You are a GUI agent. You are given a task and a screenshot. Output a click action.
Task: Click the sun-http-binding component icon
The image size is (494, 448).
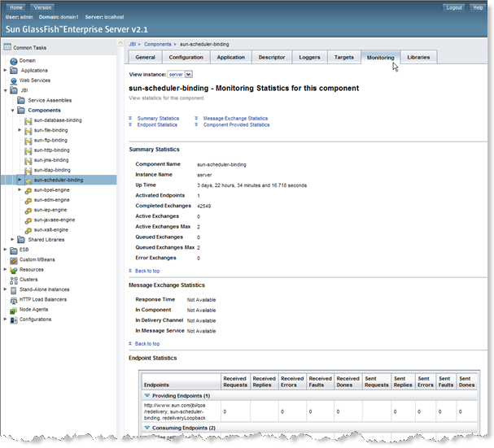click(x=28, y=150)
